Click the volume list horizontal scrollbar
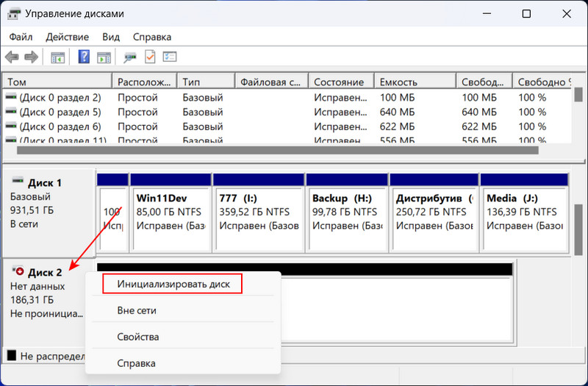Viewport: 588px width, 386px height. [278, 150]
